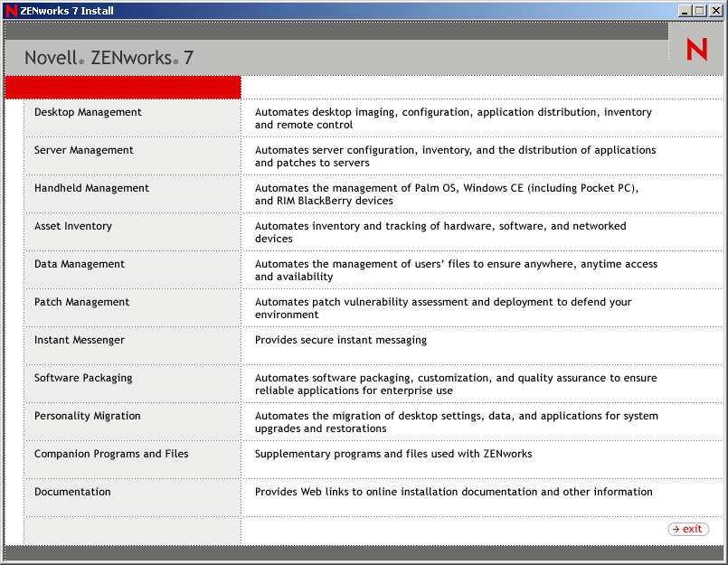Open the Documentation links page
728x565 pixels.
coord(72,492)
